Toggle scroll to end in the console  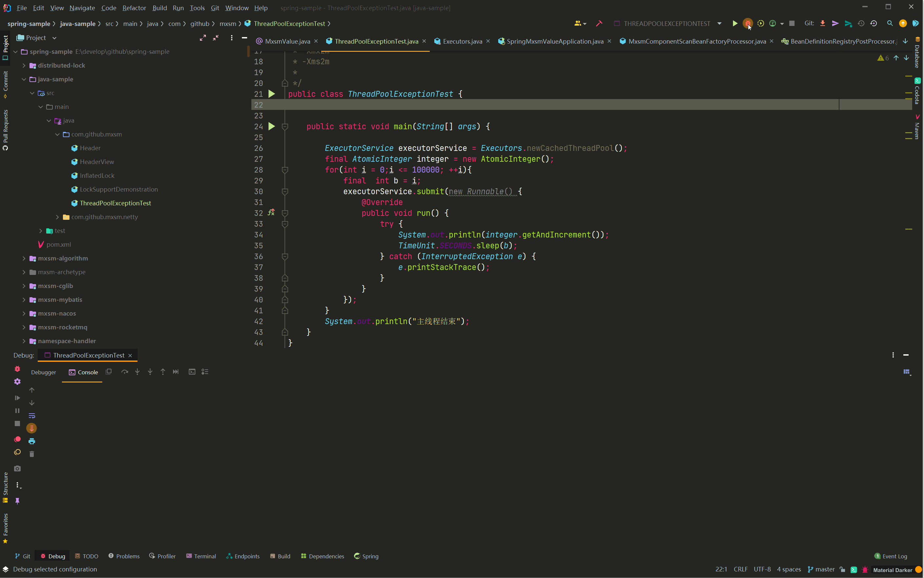pos(32,428)
